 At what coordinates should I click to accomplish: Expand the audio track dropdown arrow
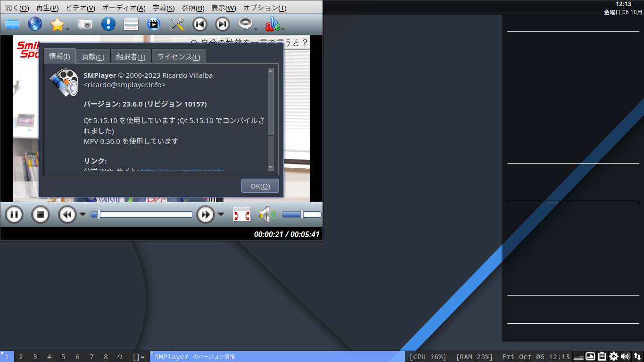[256, 29]
